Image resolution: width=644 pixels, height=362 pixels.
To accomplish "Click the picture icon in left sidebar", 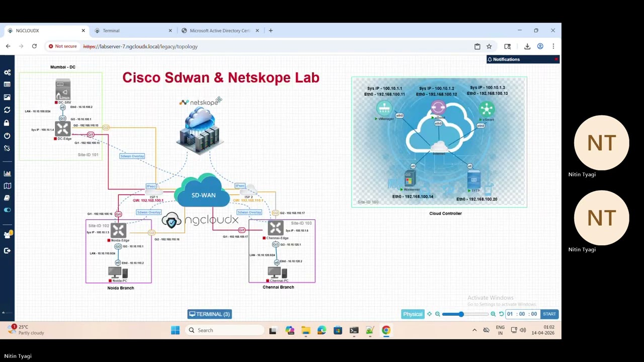I will [x=7, y=97].
